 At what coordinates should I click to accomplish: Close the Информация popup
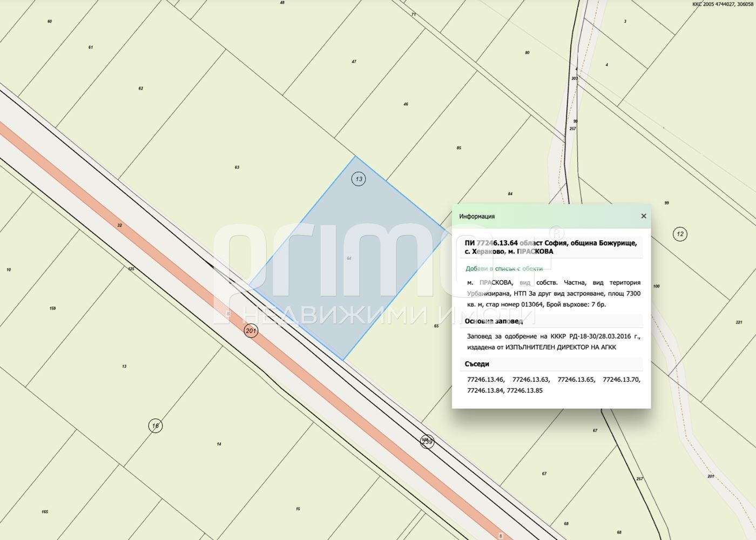click(x=643, y=216)
